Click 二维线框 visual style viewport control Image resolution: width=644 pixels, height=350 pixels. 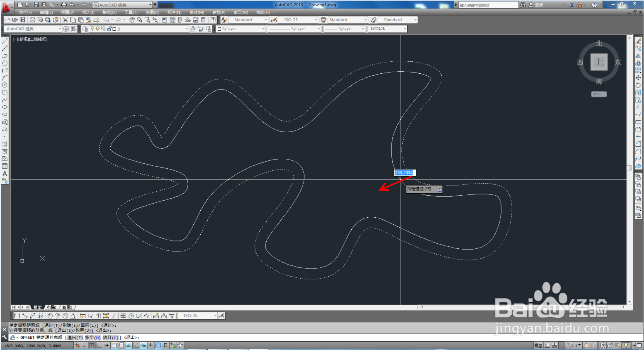38,39
